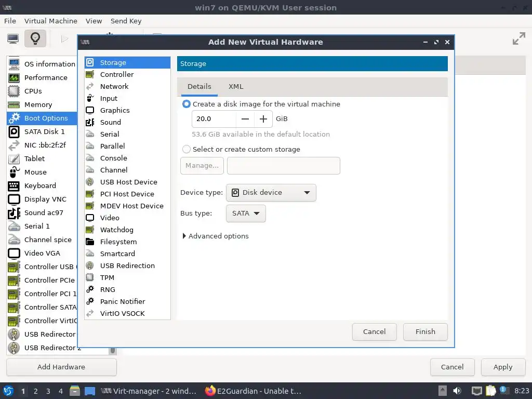Click the hardware list vertical scrollbar
The image size is (532, 399).
[x=113, y=350]
